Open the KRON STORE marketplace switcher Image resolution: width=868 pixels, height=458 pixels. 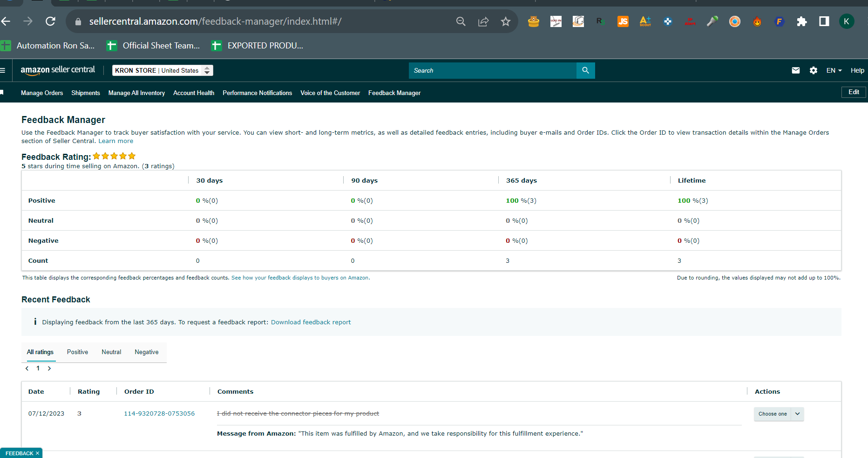pos(163,70)
